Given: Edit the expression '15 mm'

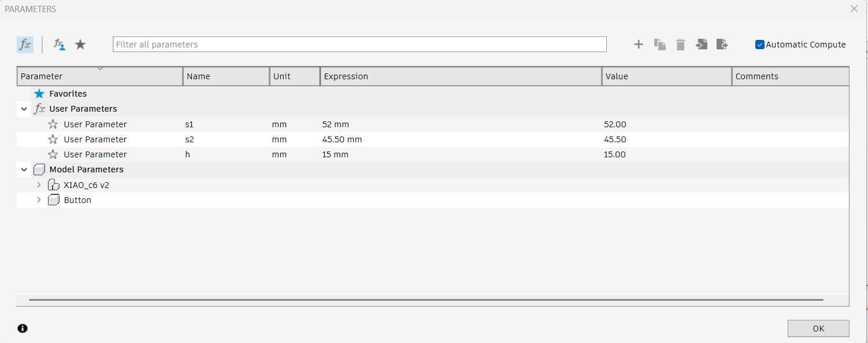Looking at the screenshot, I should (335, 154).
